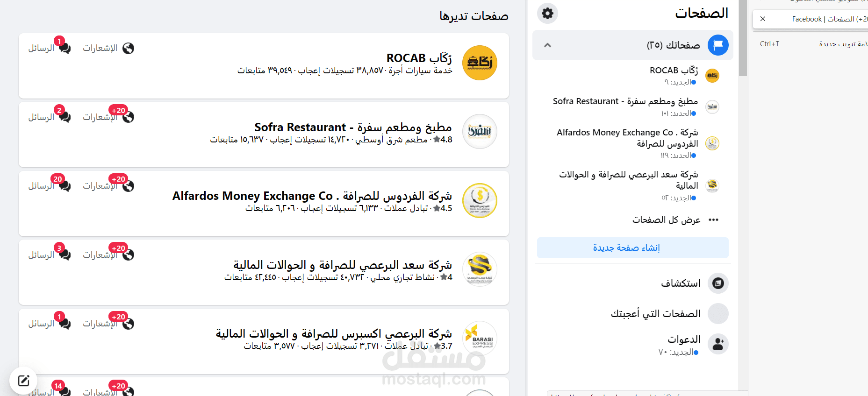Open الصفحات التي أعجبتك menu item
This screenshot has width=868, height=396.
(655, 314)
